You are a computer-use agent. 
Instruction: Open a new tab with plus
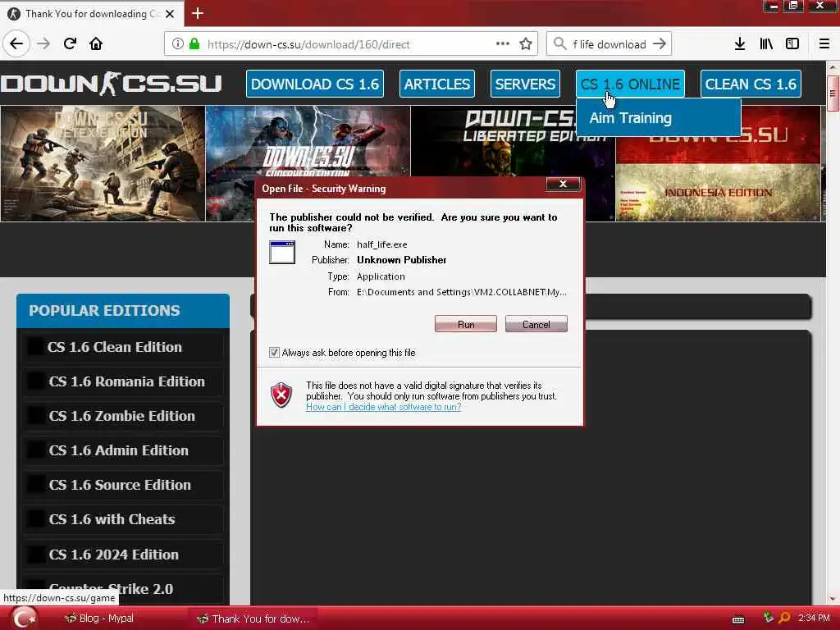tap(198, 13)
